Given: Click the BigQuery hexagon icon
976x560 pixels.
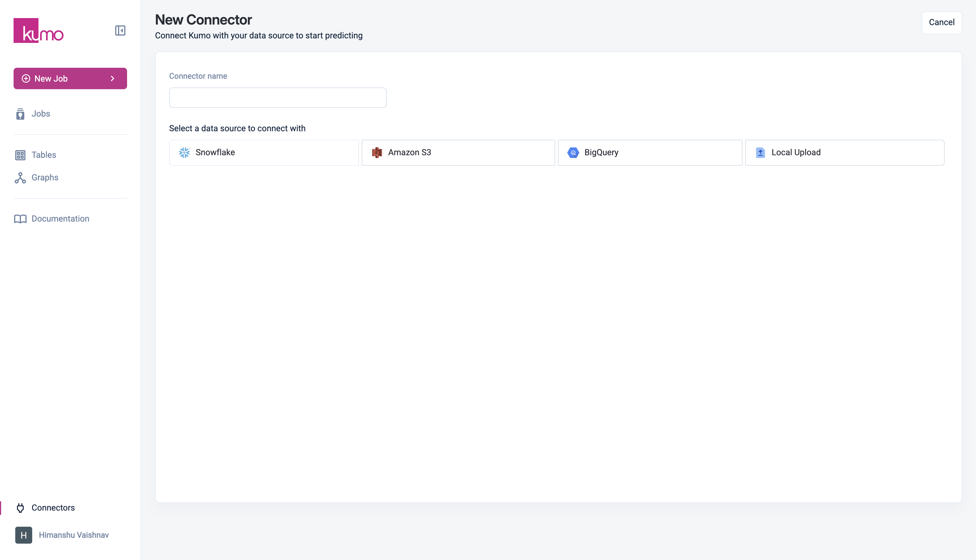Looking at the screenshot, I should [x=573, y=153].
